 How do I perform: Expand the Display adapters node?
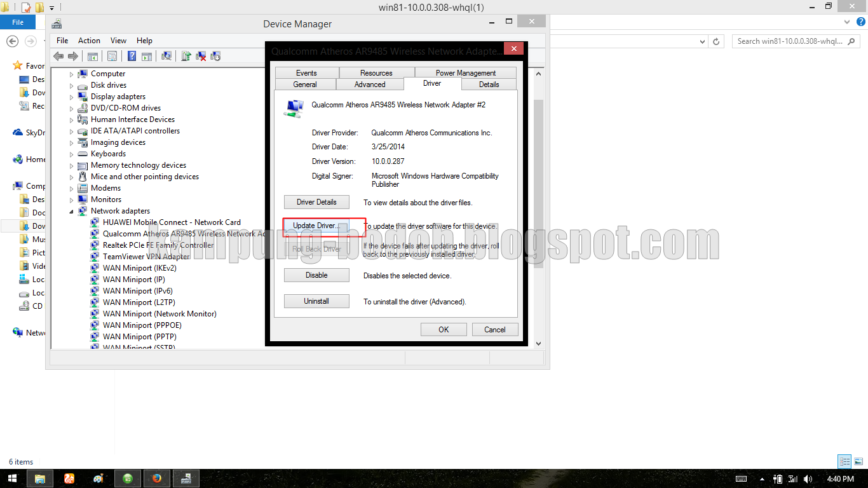[x=72, y=97]
